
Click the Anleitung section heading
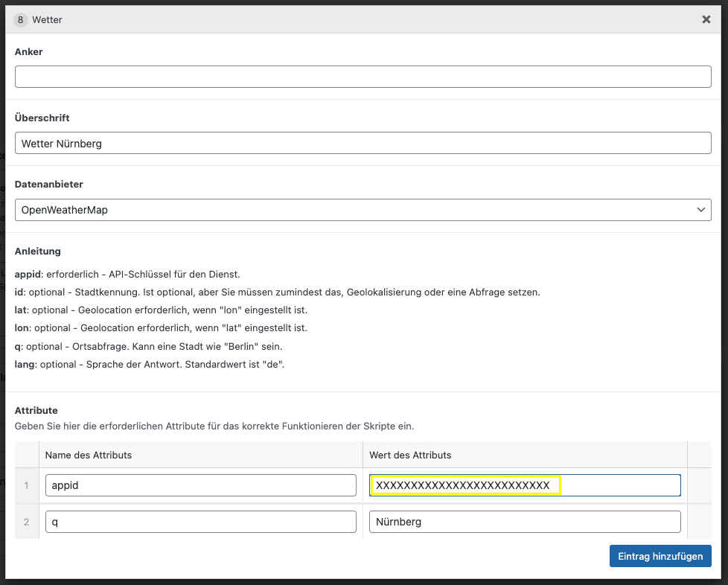tap(38, 251)
